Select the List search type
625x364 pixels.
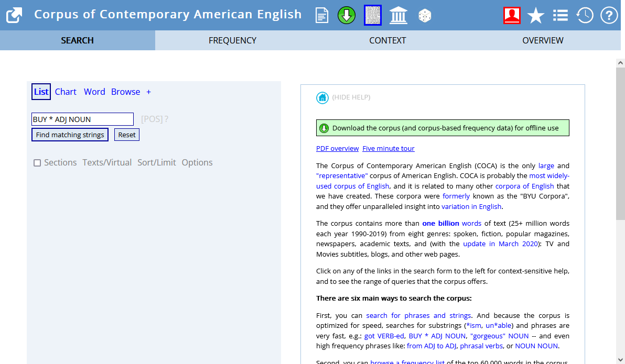[41, 92]
